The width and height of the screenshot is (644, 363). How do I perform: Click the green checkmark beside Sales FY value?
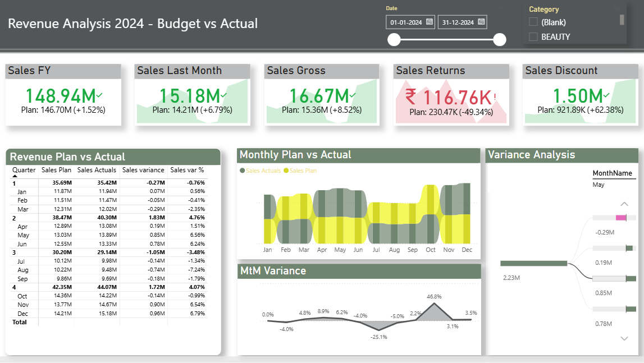tap(99, 95)
